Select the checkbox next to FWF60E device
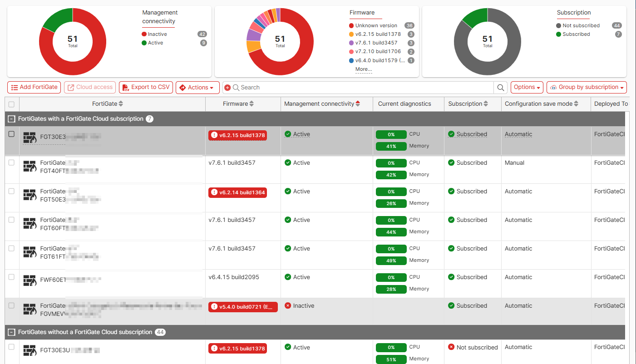636x364 pixels. (11, 277)
